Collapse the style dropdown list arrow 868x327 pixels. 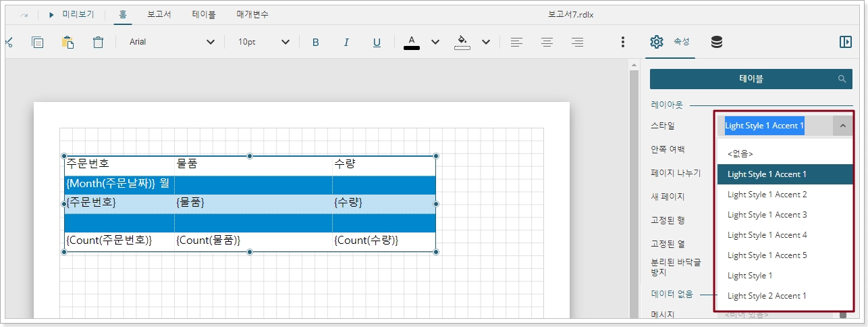(842, 126)
